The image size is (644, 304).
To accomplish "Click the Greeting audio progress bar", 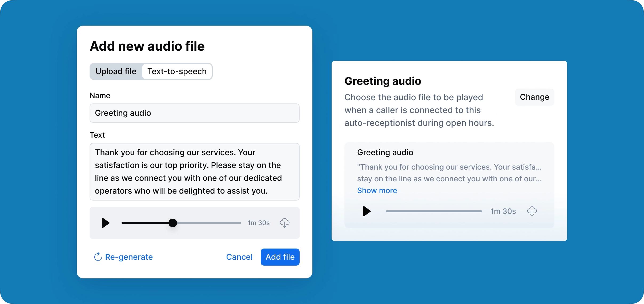I will [x=433, y=211].
